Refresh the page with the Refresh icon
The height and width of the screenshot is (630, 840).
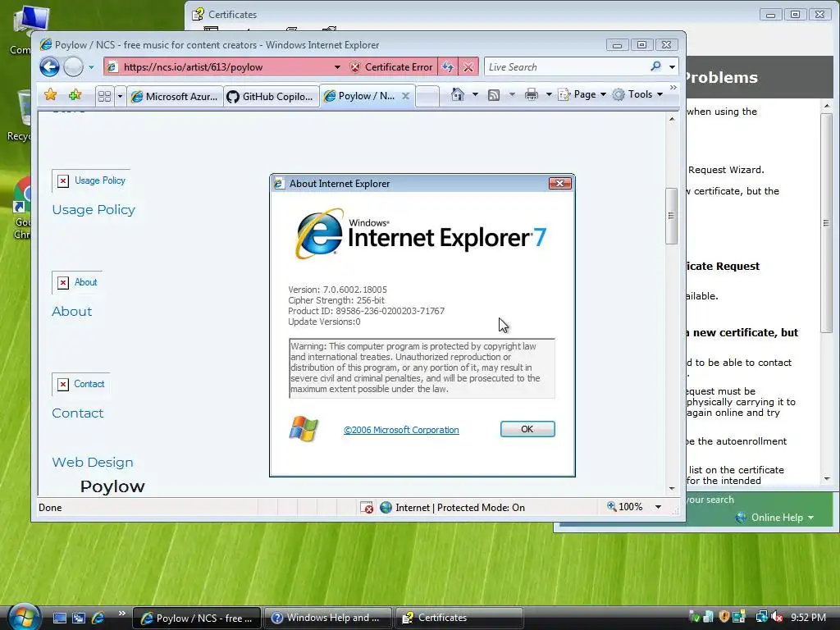(x=448, y=67)
